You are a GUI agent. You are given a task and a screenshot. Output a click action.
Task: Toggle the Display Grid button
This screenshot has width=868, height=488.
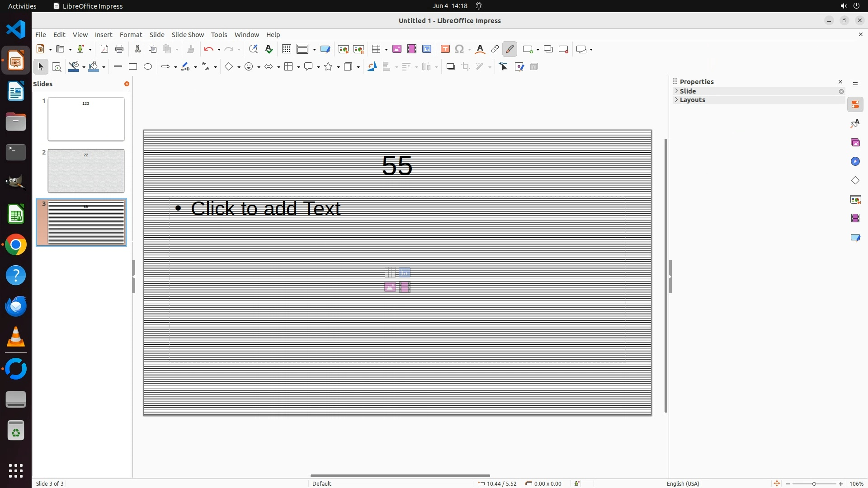click(x=287, y=49)
